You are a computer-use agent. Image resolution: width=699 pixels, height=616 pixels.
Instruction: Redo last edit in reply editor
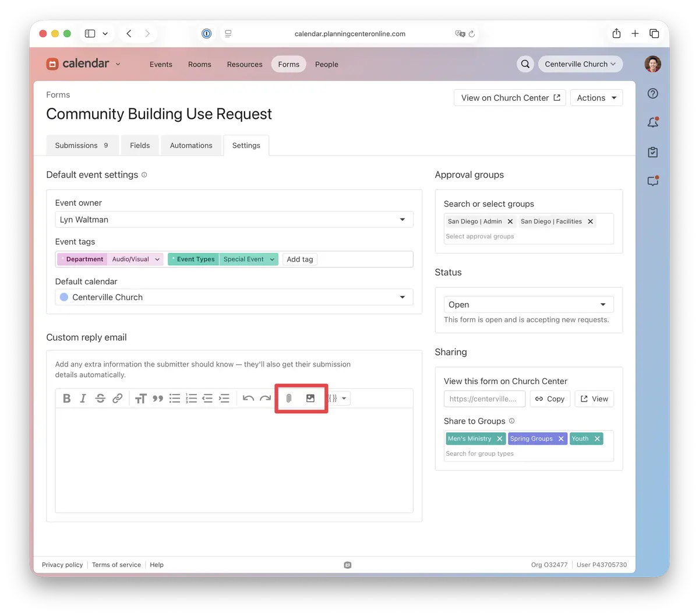coord(265,399)
